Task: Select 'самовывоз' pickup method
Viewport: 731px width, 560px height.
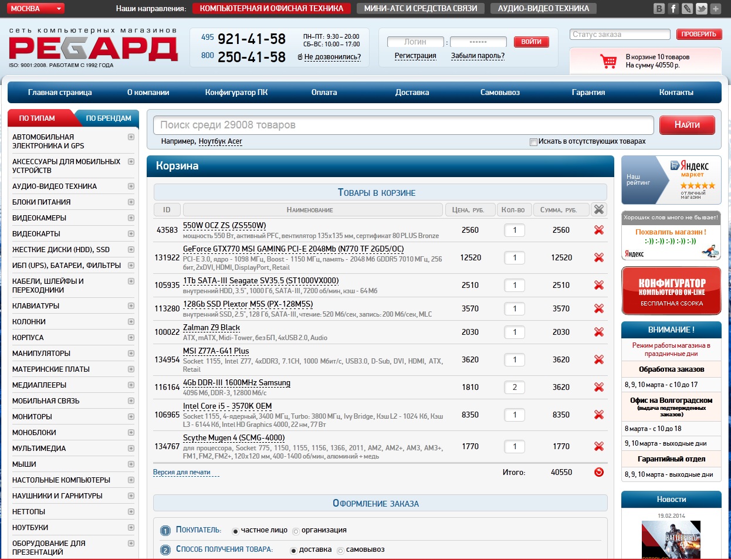Action: pos(340,551)
